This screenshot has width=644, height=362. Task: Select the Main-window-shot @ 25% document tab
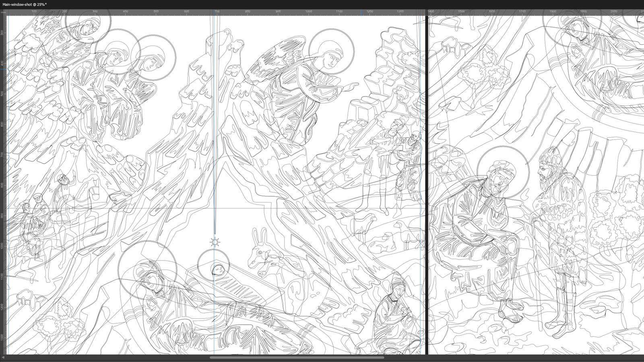click(x=25, y=4)
